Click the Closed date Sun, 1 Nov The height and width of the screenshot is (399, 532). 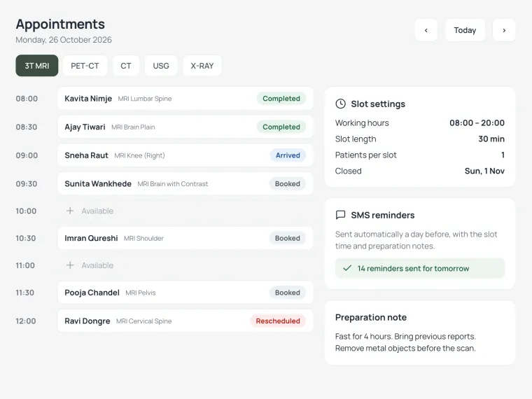click(x=484, y=171)
